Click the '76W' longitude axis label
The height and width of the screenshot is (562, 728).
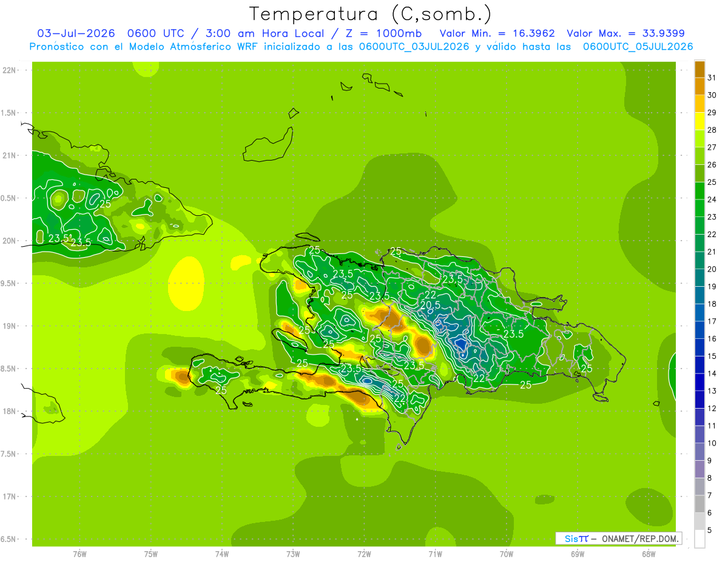tap(79, 554)
